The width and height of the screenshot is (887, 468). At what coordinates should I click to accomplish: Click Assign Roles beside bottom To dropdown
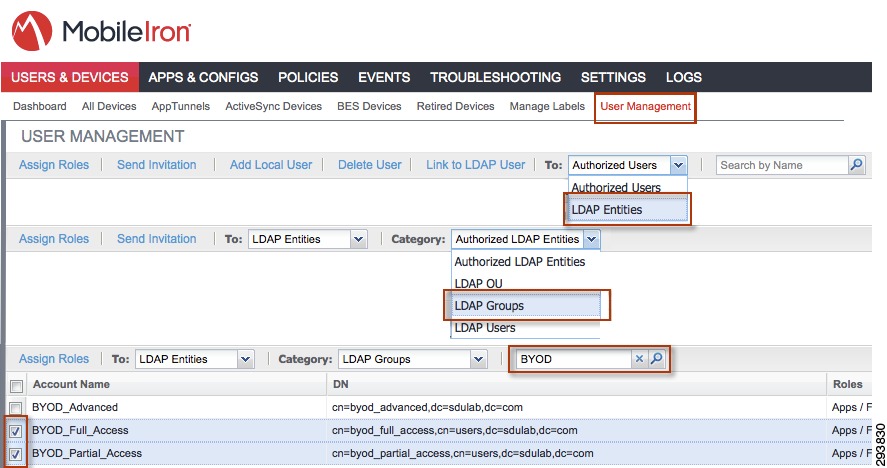[x=54, y=359]
